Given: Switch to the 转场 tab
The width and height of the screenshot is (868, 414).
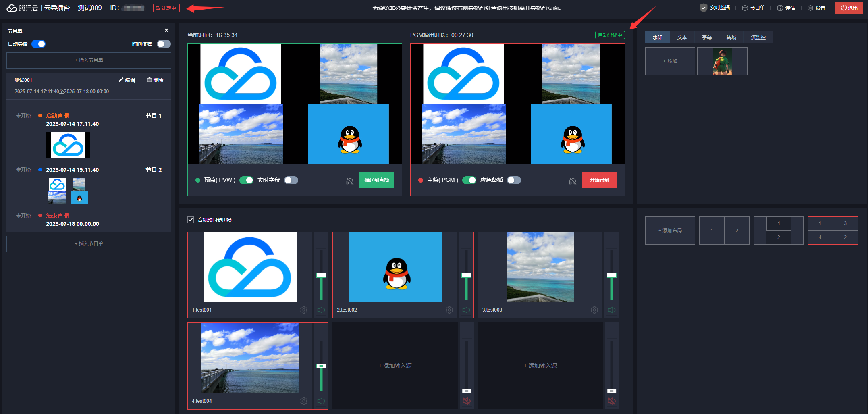Looking at the screenshot, I should (731, 37).
